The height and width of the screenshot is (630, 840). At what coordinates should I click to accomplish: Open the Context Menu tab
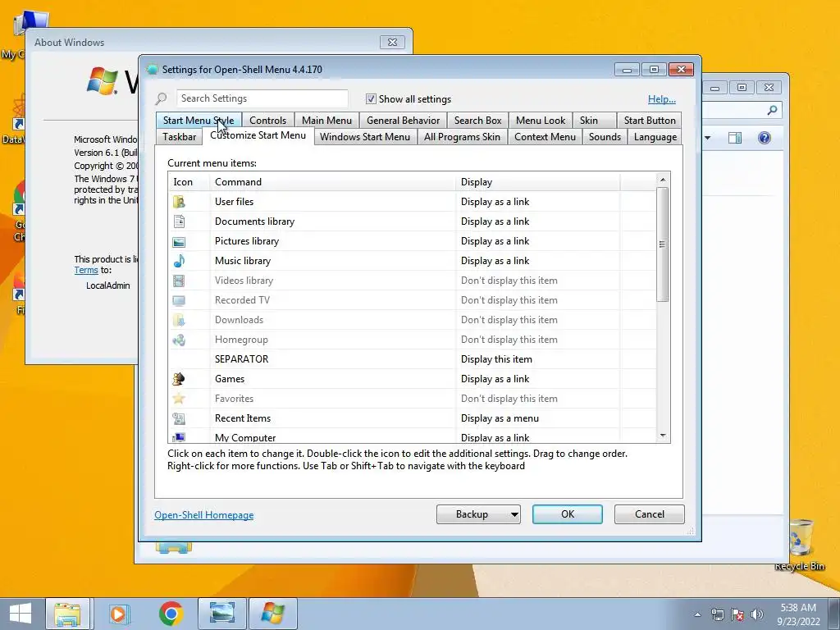[545, 137]
